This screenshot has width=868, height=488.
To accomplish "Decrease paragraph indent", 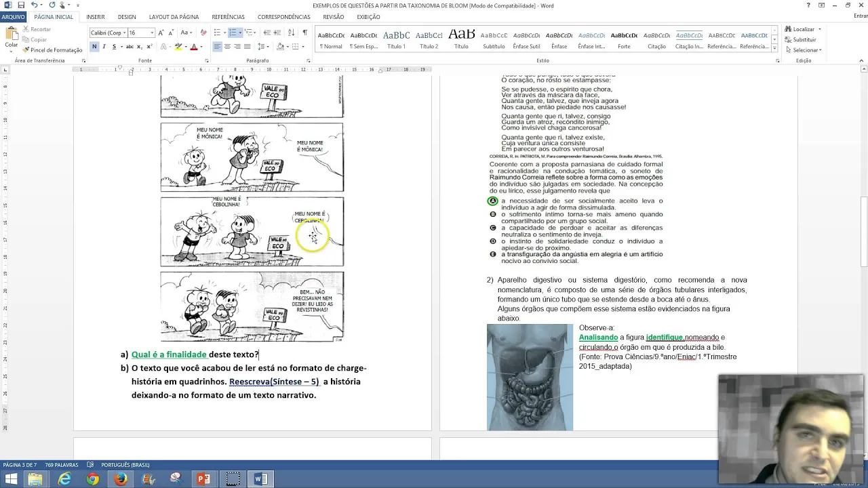I will 267,33.
